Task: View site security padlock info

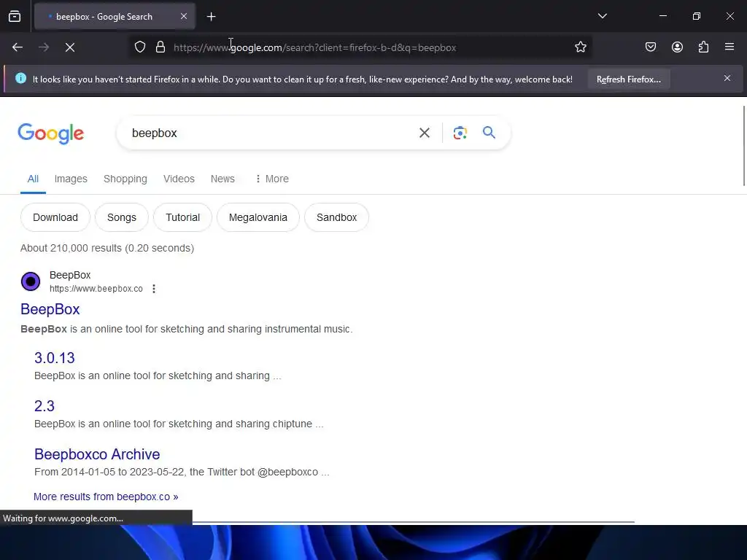Action: click(x=160, y=47)
